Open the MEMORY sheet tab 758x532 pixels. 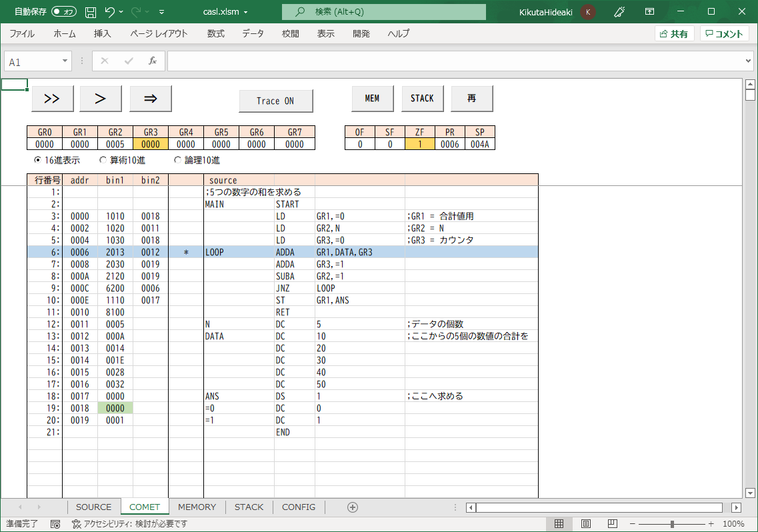(197, 507)
